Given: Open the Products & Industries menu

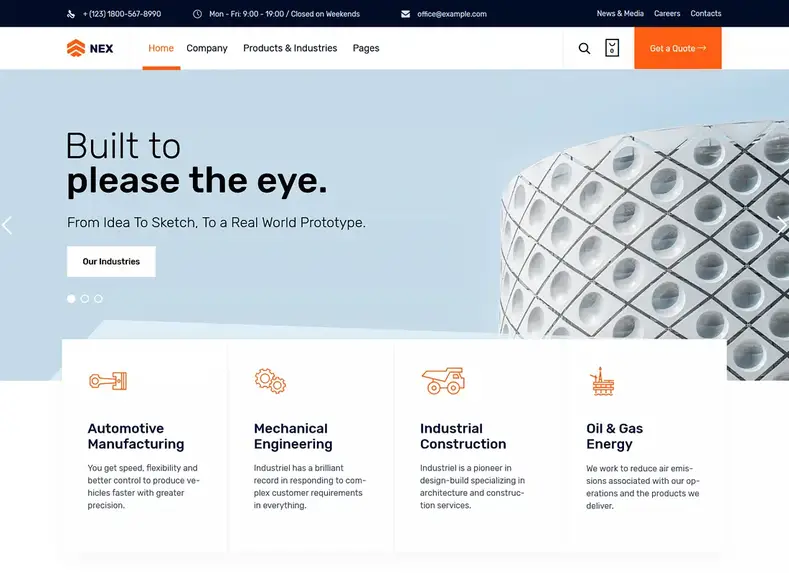Looking at the screenshot, I should tap(290, 48).
